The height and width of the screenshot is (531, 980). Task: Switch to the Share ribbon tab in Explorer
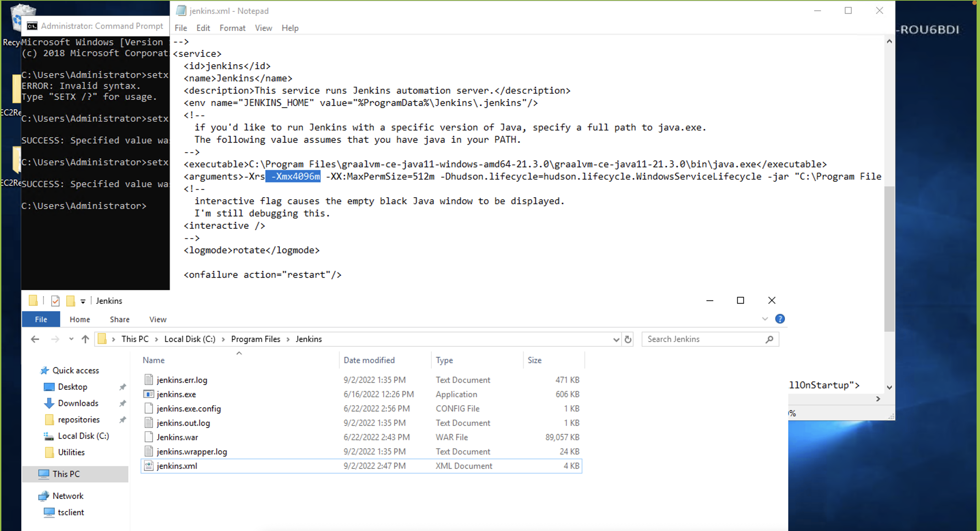pos(120,319)
